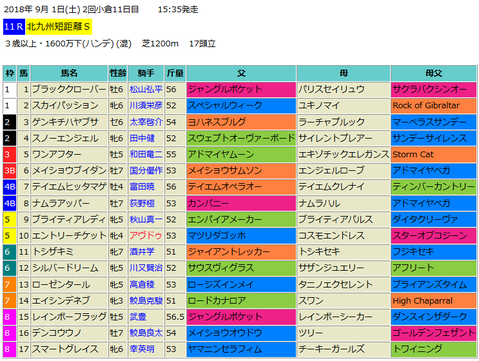Open jockey 和田竜二 profile link

[146, 154]
